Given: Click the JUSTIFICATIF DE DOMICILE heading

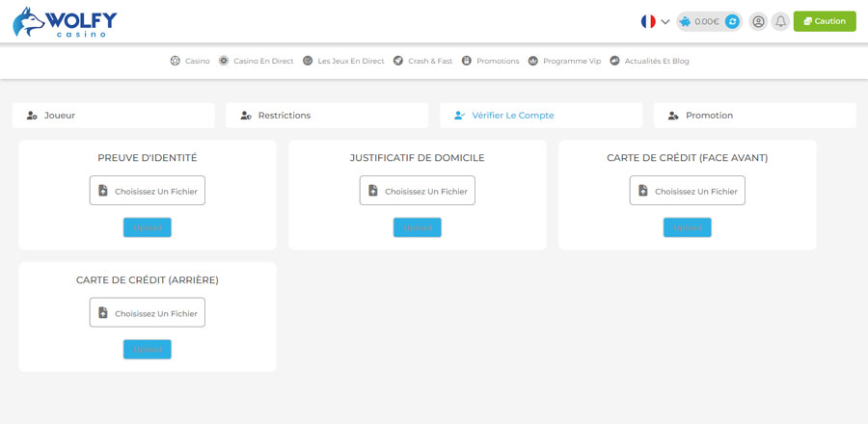Looking at the screenshot, I should (418, 157).
